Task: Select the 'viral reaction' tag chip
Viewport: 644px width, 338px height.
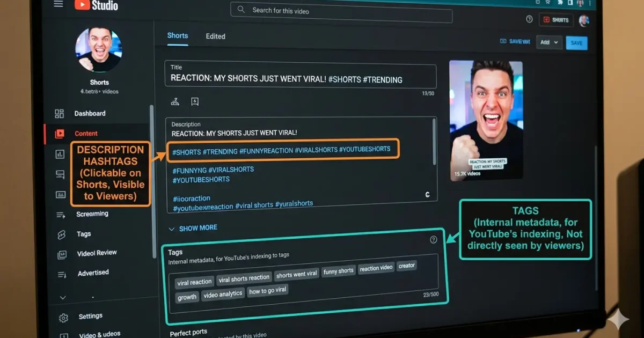Action: pyautogui.click(x=194, y=282)
